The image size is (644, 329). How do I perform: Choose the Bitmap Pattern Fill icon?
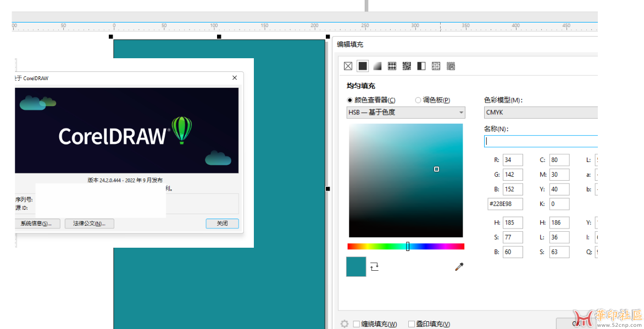coord(407,66)
